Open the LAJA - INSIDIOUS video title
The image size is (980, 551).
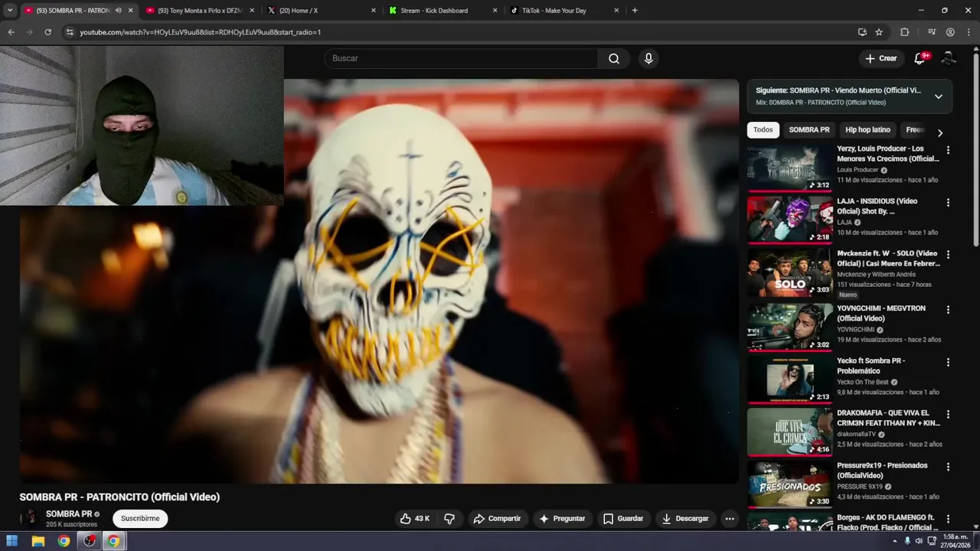877,206
